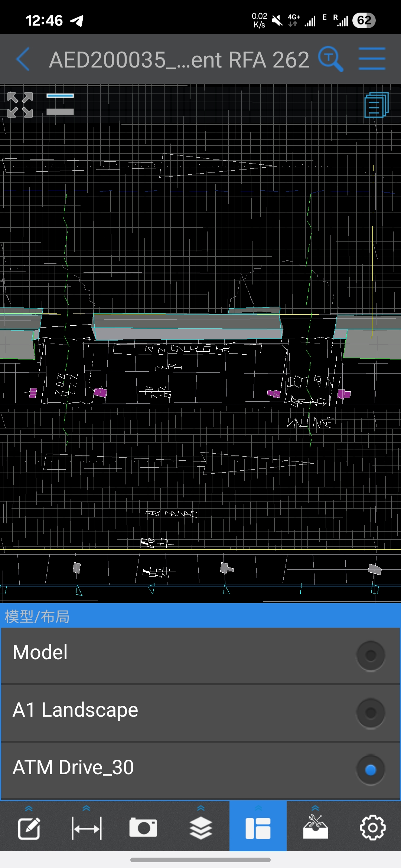The height and width of the screenshot is (868, 401).
Task: Open the text search magnifier tool
Action: 330,59
